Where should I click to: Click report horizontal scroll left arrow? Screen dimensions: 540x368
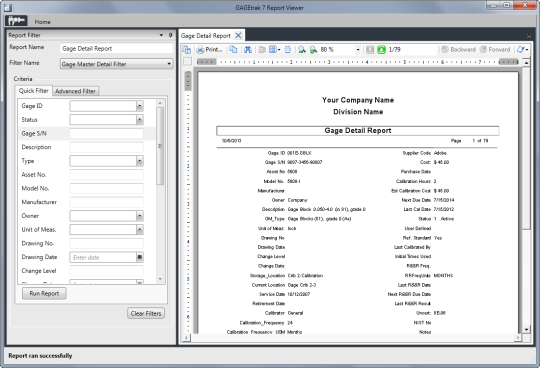(x=186, y=338)
